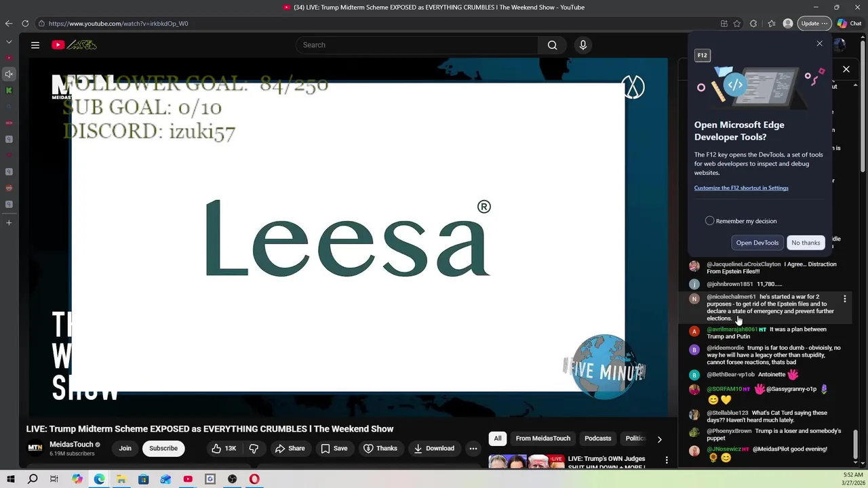
Task: Switch to the green K vertical tab
Action: click(x=9, y=90)
